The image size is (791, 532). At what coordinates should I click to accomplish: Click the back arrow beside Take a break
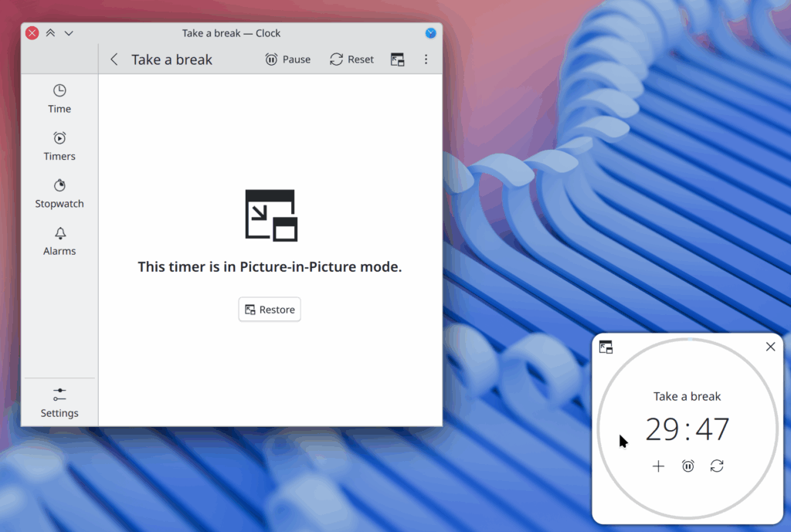click(114, 59)
